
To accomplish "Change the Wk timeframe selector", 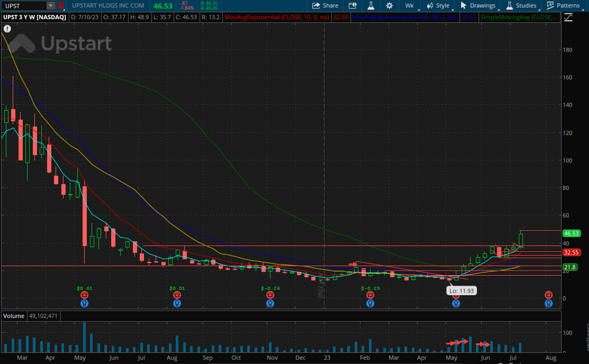I will 409,6.
